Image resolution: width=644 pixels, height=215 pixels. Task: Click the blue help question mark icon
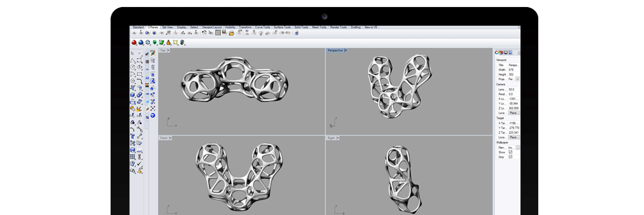(x=152, y=115)
